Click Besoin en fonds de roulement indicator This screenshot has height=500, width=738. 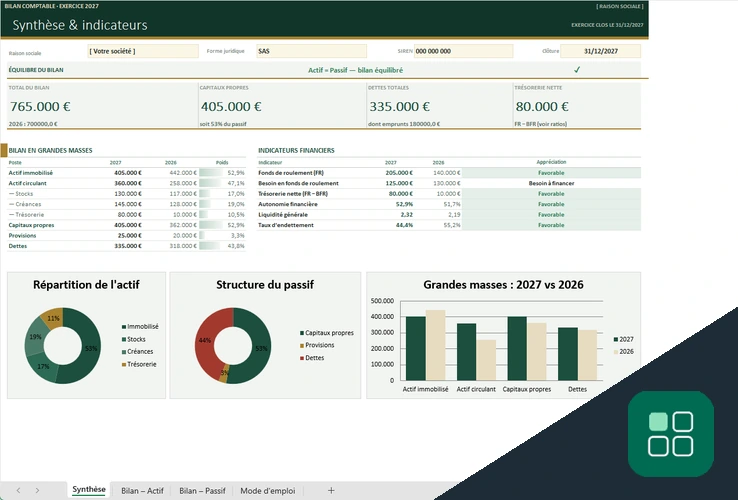[x=298, y=183]
